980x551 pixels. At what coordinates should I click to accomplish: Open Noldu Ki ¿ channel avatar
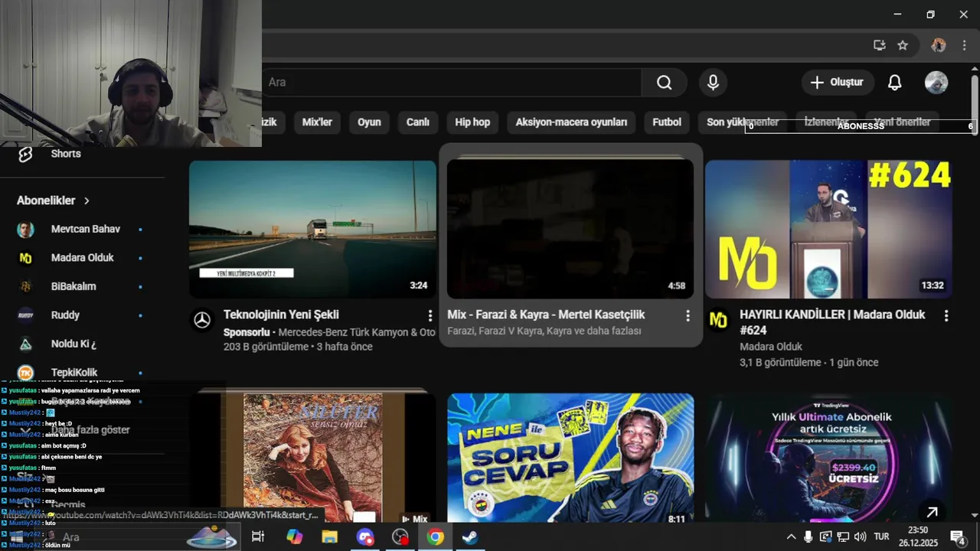[26, 344]
